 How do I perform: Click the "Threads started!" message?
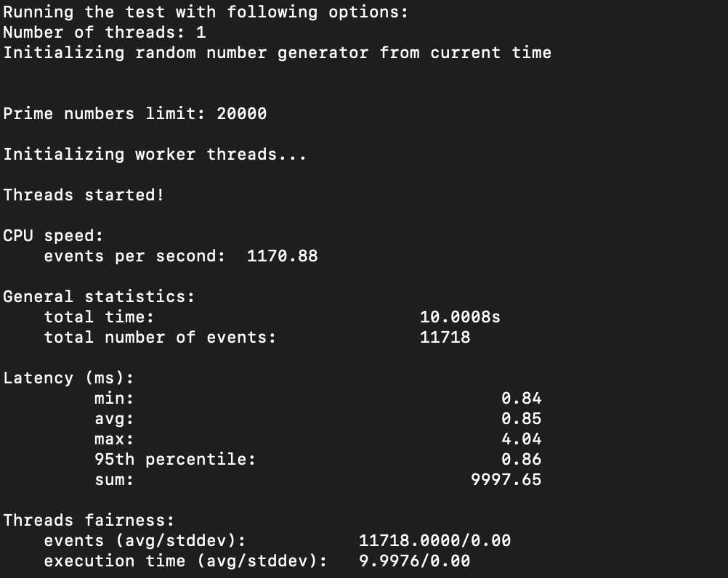(84, 195)
